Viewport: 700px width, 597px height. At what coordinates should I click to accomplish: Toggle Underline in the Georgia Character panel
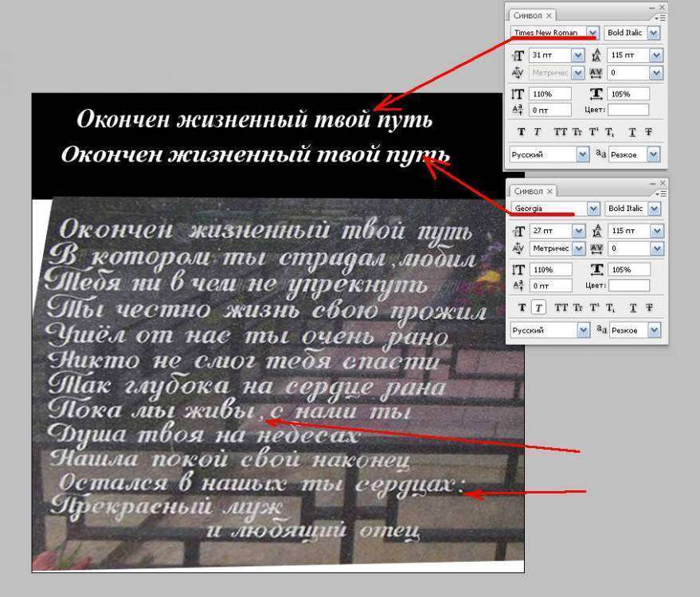point(634,307)
